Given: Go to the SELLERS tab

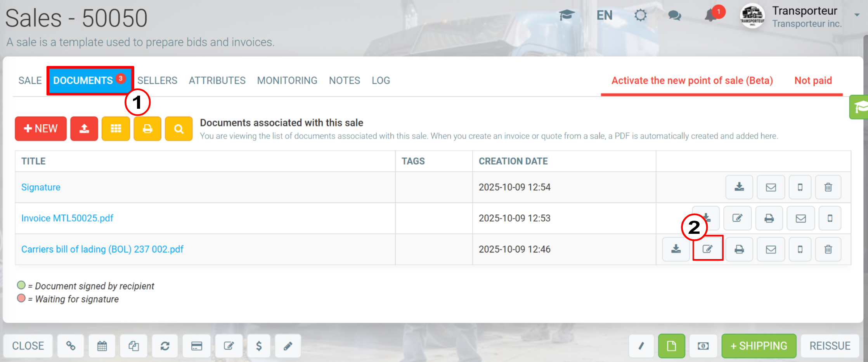Looking at the screenshot, I should [157, 80].
